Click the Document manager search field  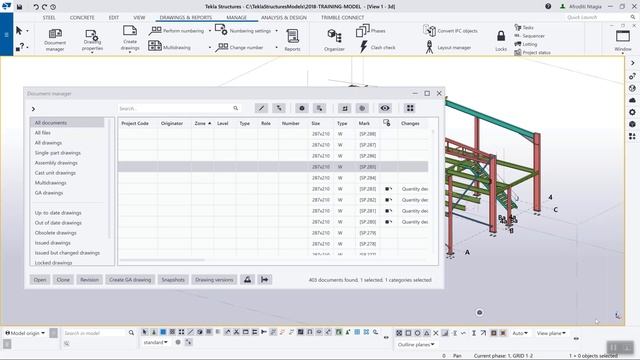pyautogui.click(x=179, y=108)
